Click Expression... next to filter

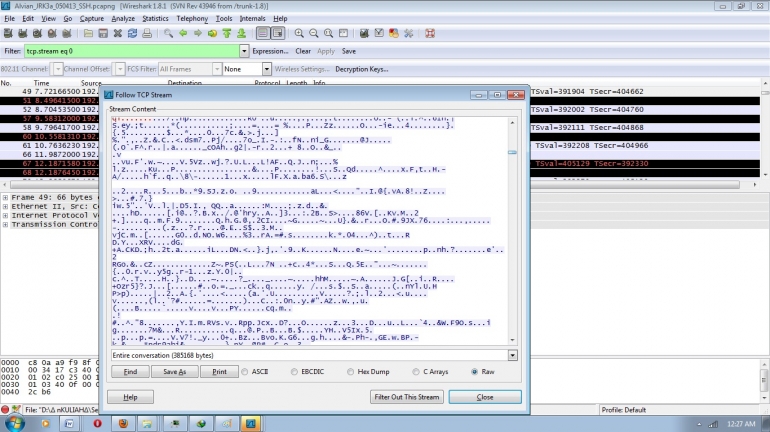[270, 51]
